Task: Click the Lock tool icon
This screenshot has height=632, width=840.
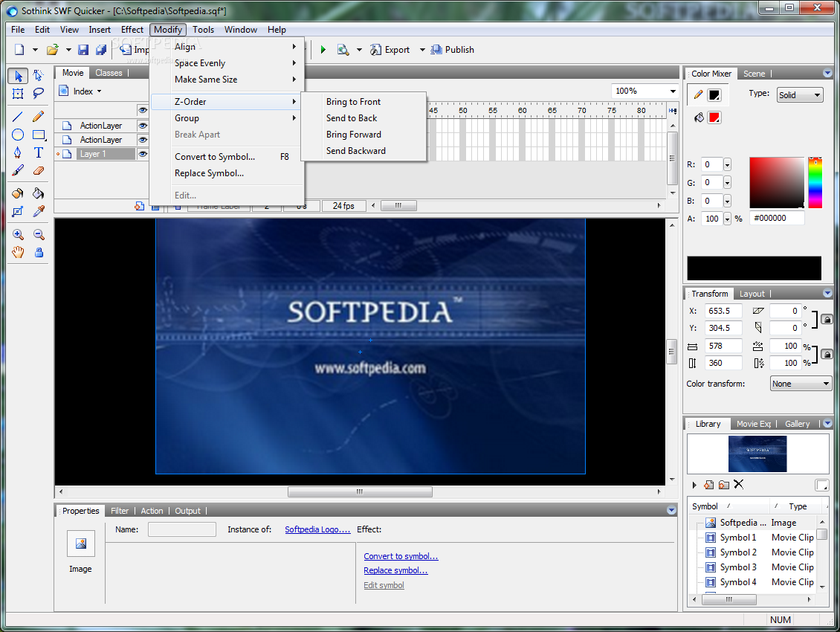Action: pyautogui.click(x=39, y=253)
